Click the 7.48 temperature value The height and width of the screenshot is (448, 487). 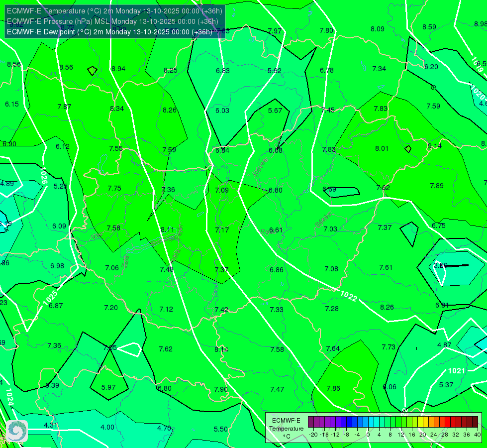[167, 269]
